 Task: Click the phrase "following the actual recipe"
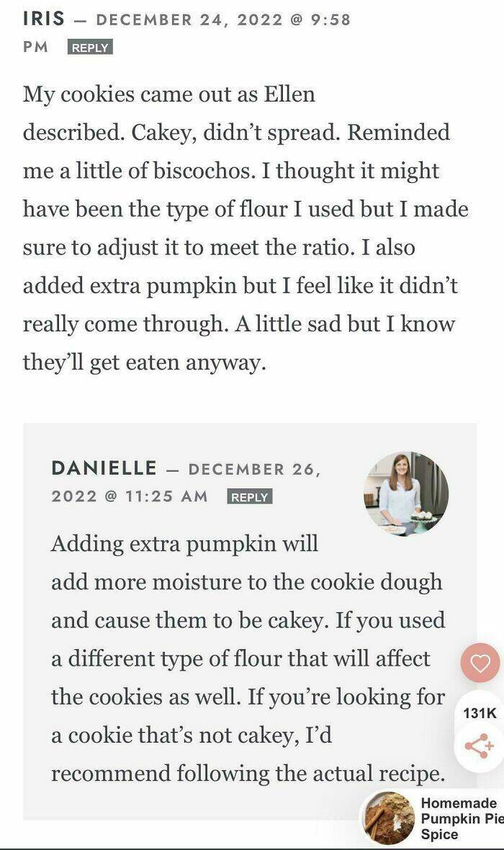[307, 773]
